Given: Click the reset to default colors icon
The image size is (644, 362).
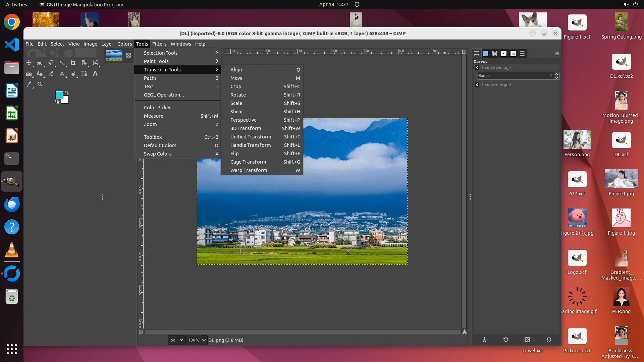Looking at the screenshot, I should coord(57,102).
